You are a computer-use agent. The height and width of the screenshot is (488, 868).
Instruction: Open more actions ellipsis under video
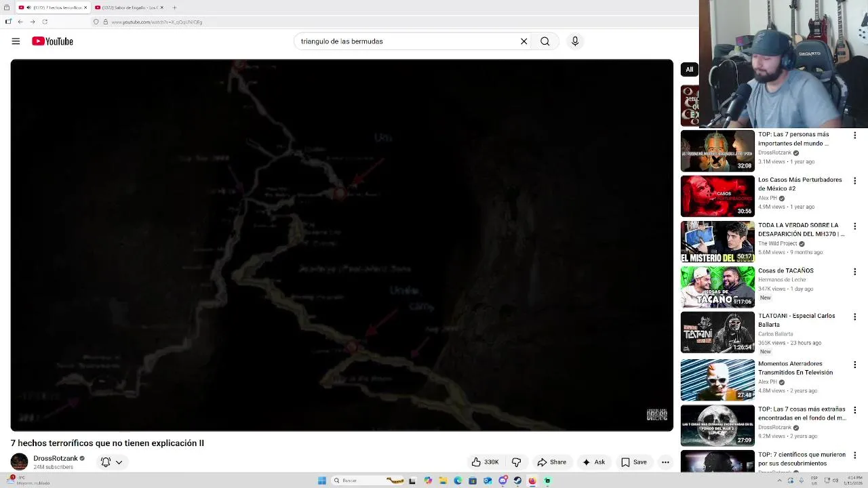(665, 462)
